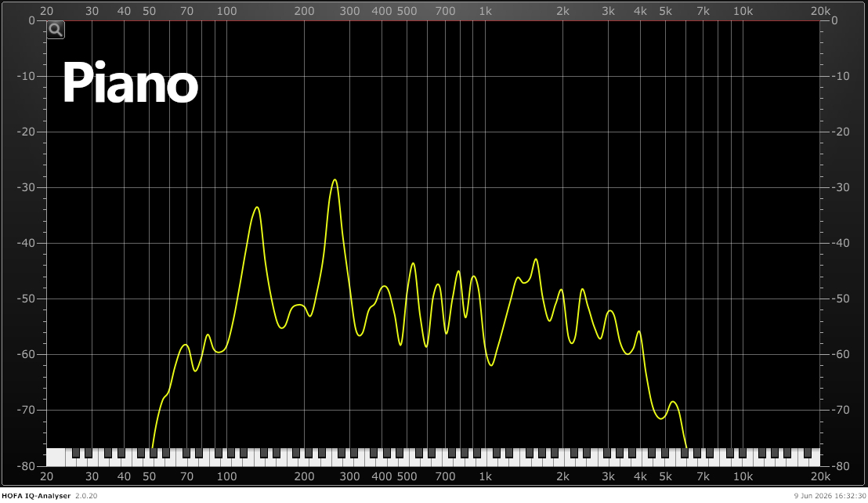Click the piano keyboard strip below the spectrum
This screenshot has width=868, height=503.
(x=433, y=457)
